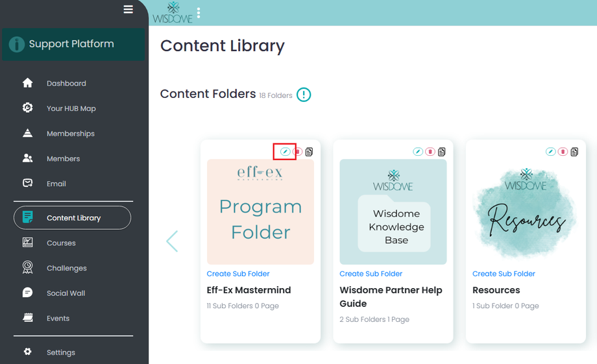The image size is (597, 364).
Task: Delete the Wisdome Partner Help Guide folder
Action: click(430, 152)
